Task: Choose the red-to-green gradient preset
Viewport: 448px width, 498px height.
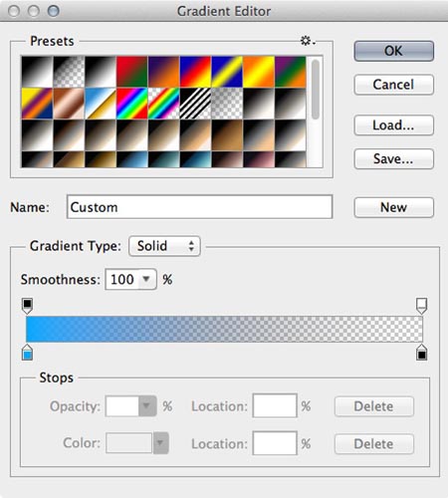Action: (x=132, y=72)
